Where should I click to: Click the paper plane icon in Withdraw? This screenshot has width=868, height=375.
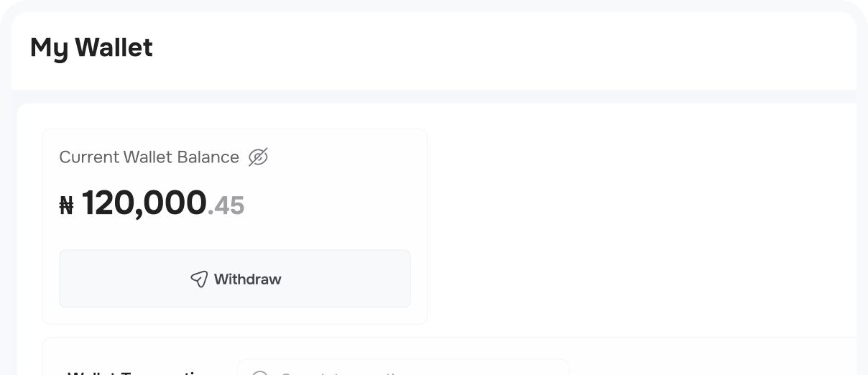coord(199,279)
